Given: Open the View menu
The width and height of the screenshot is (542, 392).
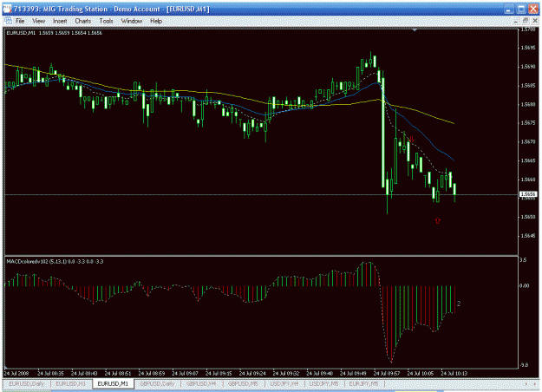Looking at the screenshot, I should [x=39, y=21].
